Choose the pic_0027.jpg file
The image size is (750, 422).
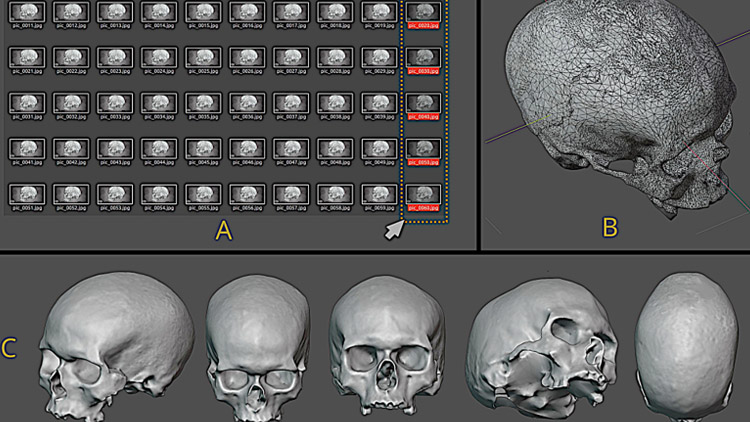pos(288,56)
